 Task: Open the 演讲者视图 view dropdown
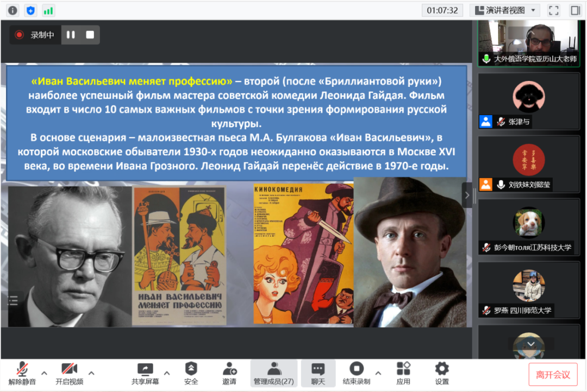pos(505,10)
